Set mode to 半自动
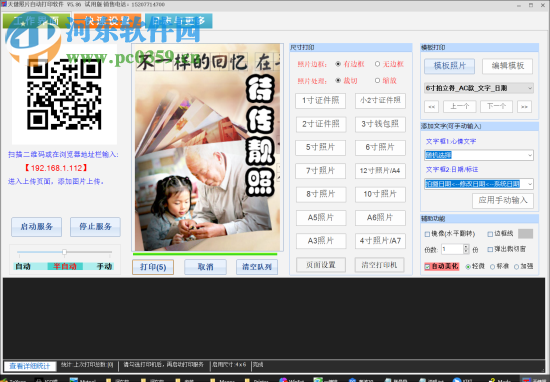Image resolution: width=550 pixels, height=382 pixels. click(x=65, y=267)
